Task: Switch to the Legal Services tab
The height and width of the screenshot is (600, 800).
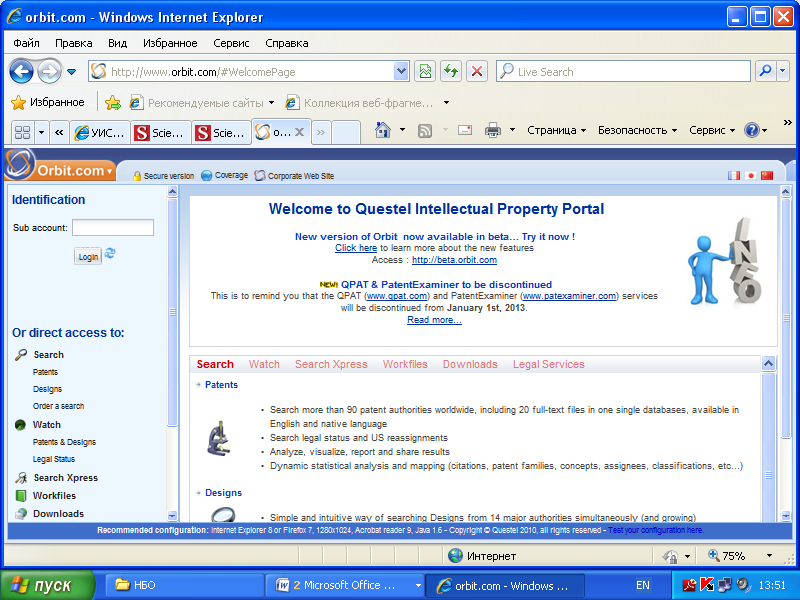Action: point(548,364)
